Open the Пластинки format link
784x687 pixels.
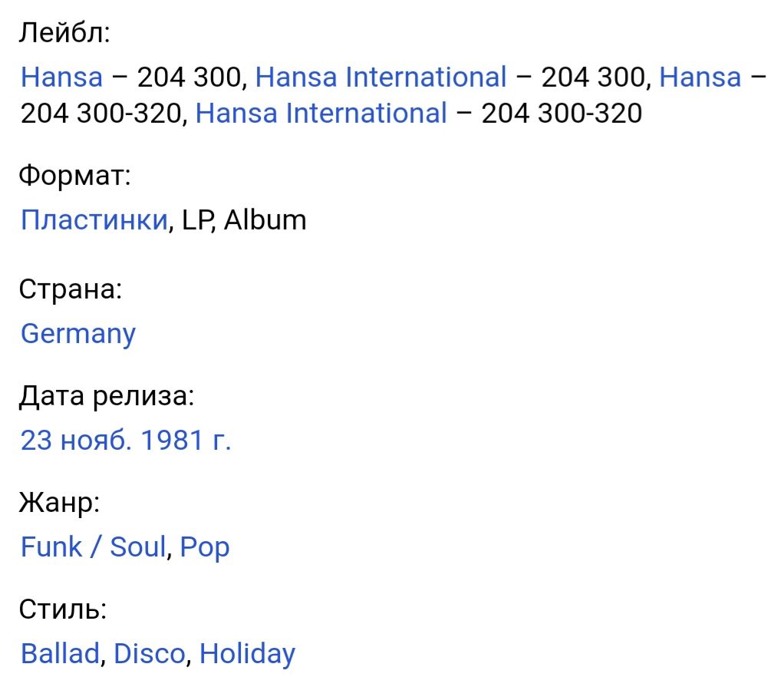(x=94, y=220)
